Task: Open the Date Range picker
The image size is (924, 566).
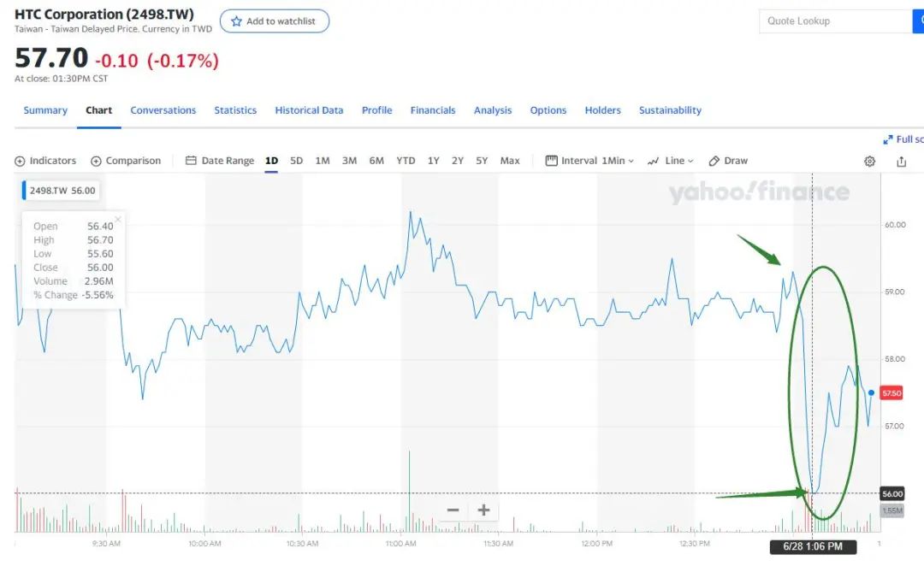Action: (x=220, y=161)
